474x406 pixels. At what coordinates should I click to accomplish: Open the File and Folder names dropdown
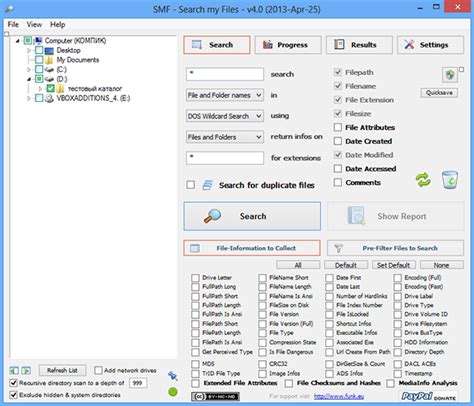point(225,95)
